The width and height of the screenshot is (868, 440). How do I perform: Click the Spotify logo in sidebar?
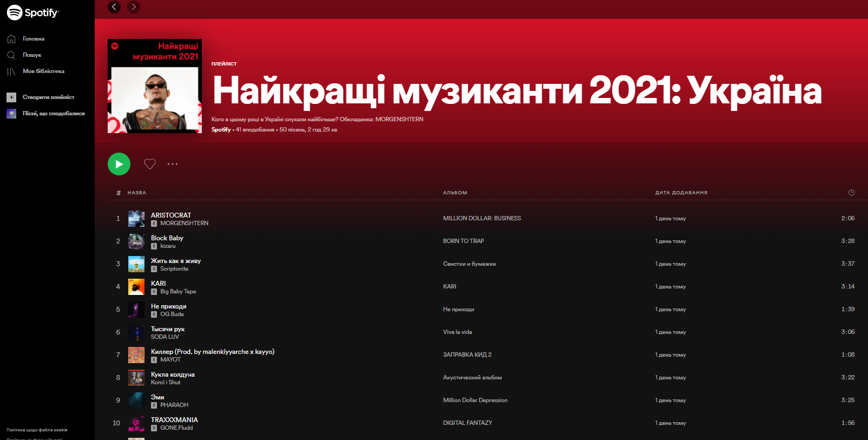point(32,12)
